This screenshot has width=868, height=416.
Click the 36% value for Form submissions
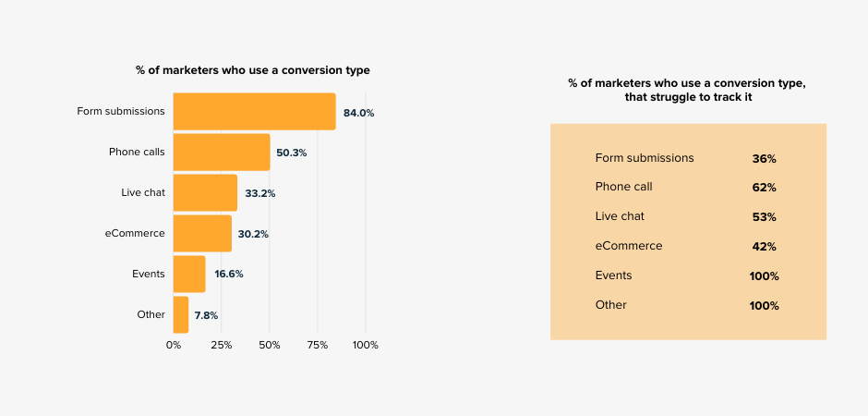764,159
